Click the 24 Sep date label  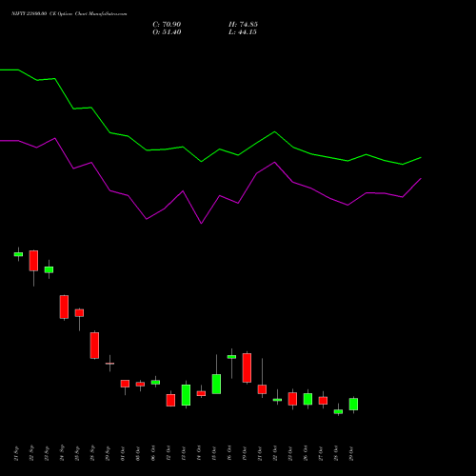click(62, 453)
